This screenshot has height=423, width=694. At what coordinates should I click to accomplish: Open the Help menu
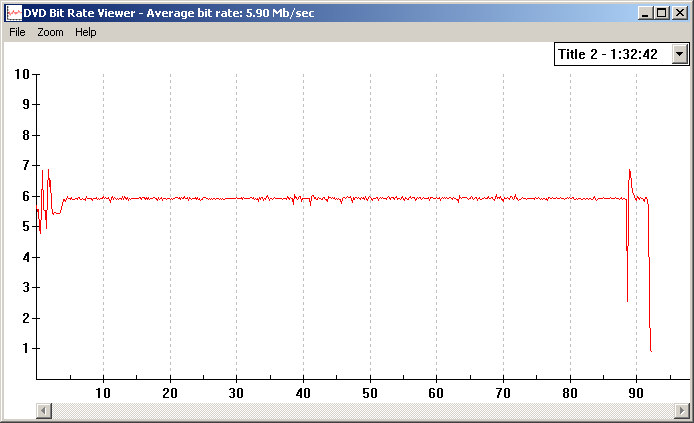85,32
